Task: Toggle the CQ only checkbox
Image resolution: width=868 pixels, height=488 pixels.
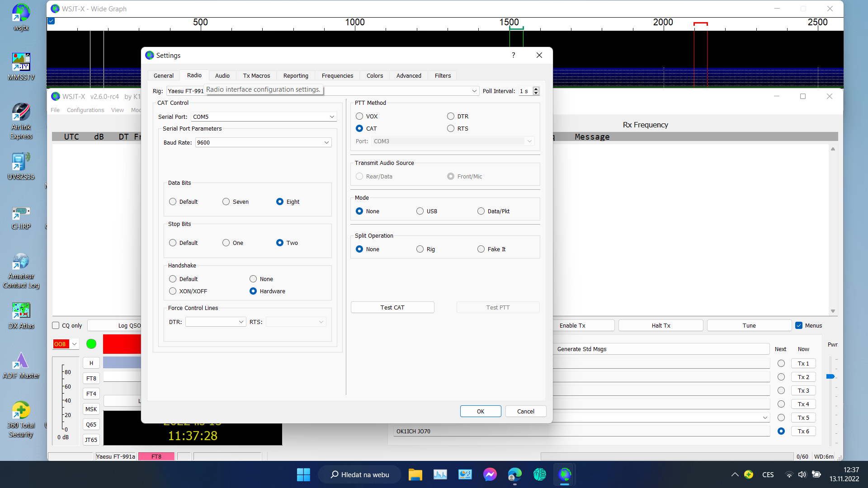Action: point(56,325)
